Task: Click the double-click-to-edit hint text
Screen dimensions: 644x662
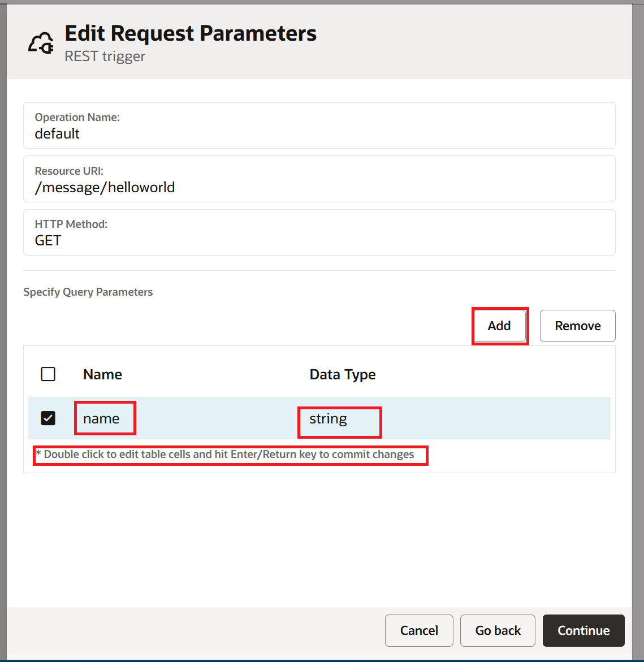Action: (229, 455)
